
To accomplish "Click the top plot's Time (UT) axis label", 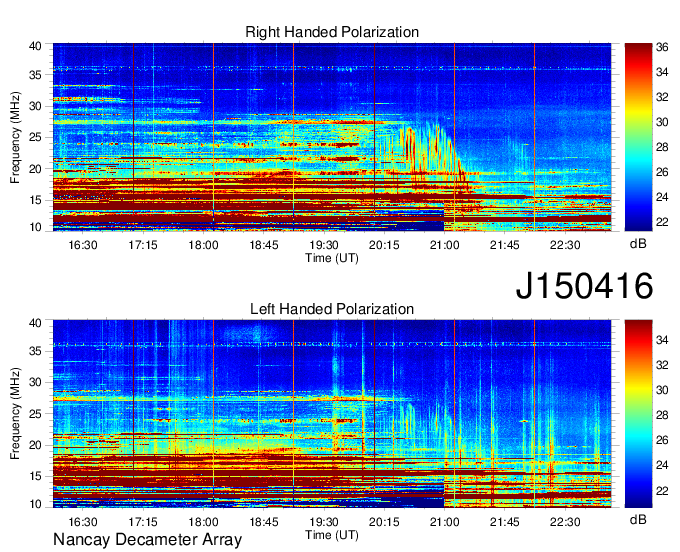I will tap(332, 258).
